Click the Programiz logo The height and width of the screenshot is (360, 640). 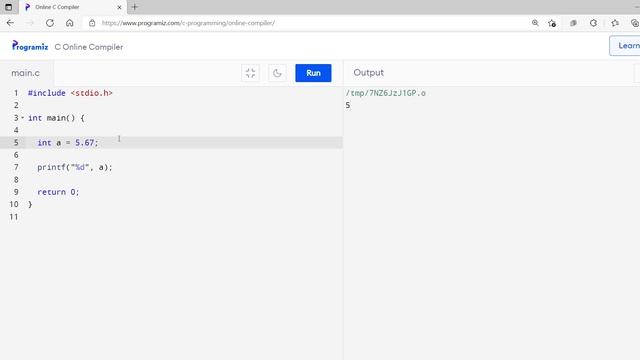pyautogui.click(x=30, y=46)
